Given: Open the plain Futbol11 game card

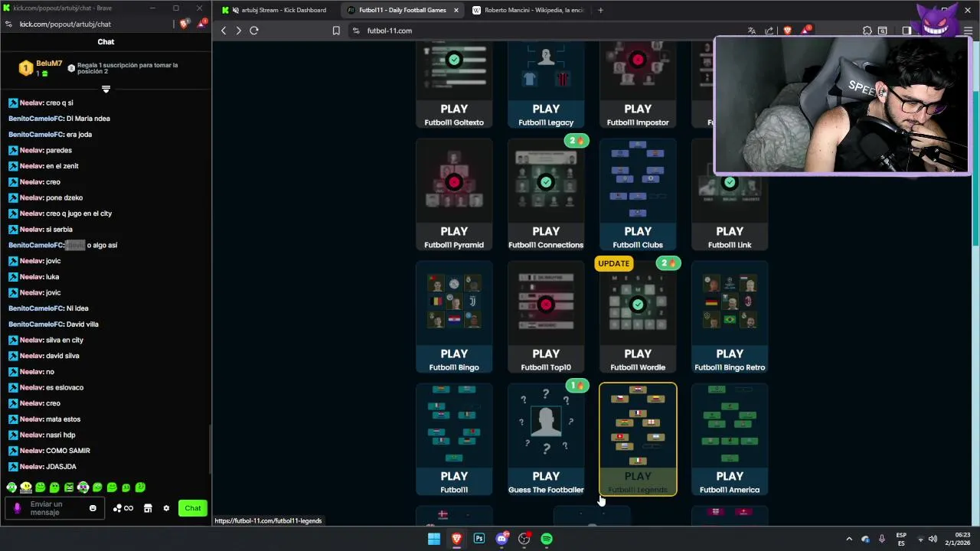Looking at the screenshot, I should (x=454, y=439).
